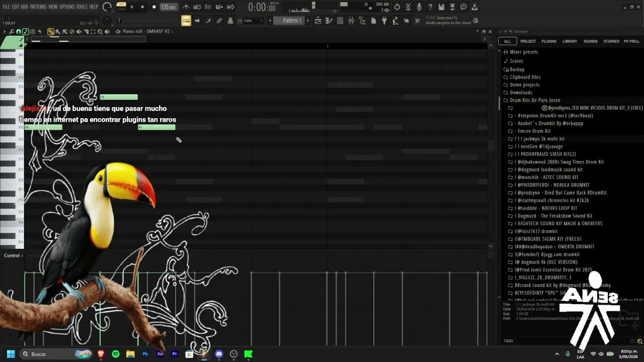
Task: Toggle the 3-2-1 recording countdown
Action: pos(208,7)
